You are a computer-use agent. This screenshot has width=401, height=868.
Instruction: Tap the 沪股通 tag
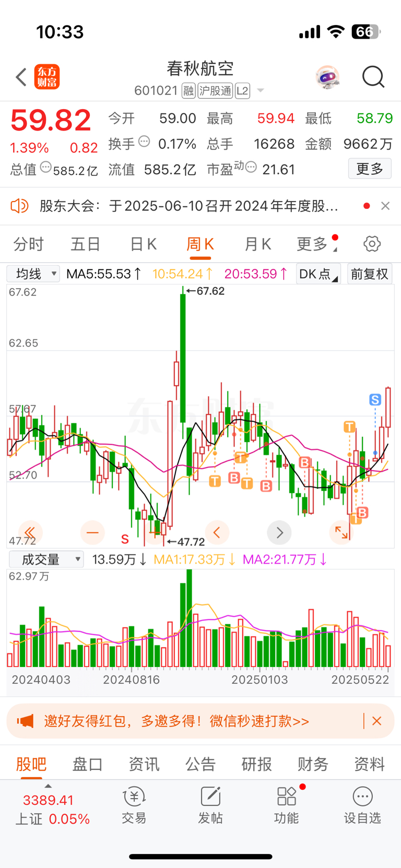(x=215, y=91)
